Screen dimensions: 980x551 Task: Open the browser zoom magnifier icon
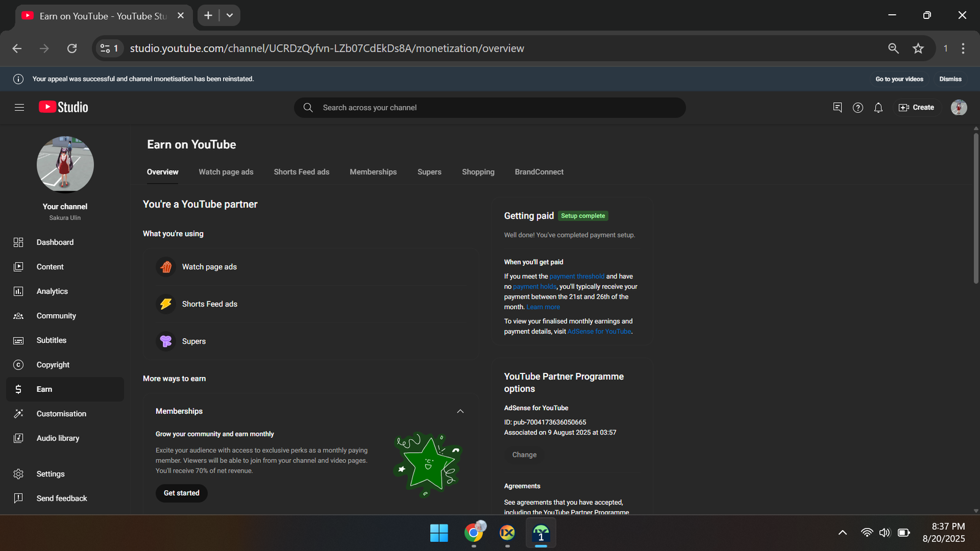coord(894,48)
